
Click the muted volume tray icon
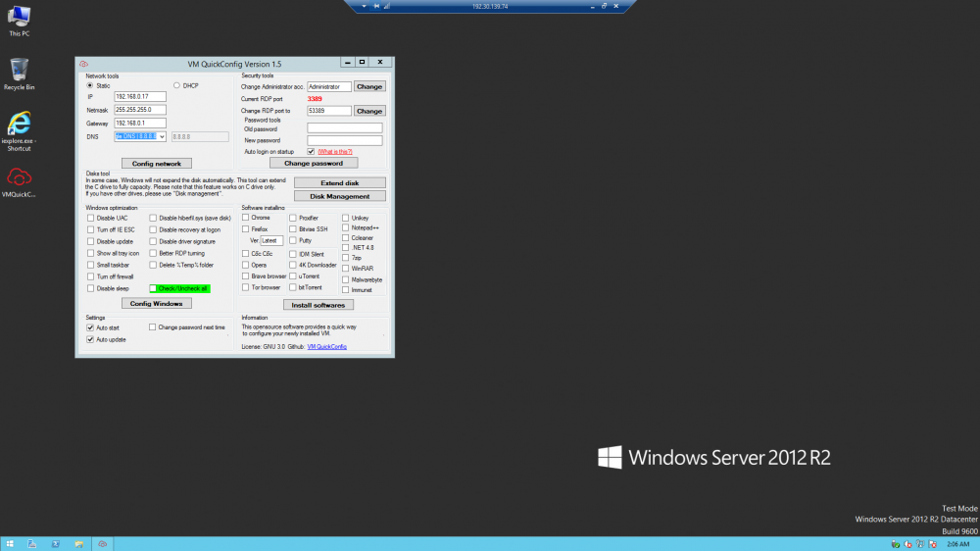point(908,544)
